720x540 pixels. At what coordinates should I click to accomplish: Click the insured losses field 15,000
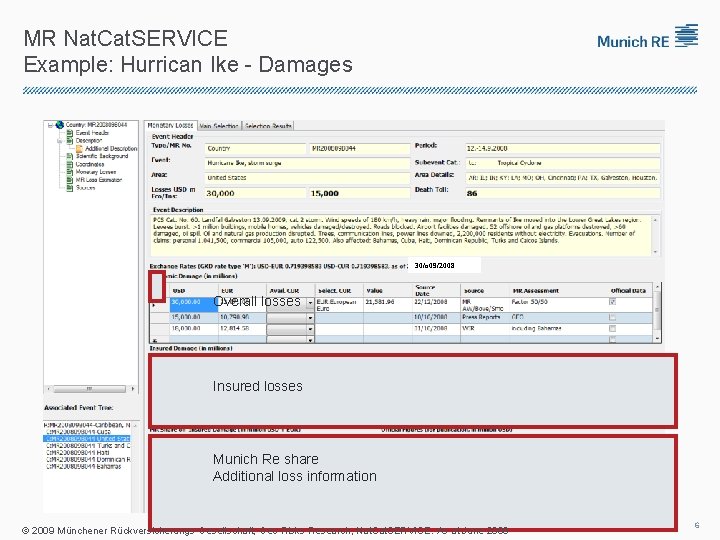pos(360,193)
